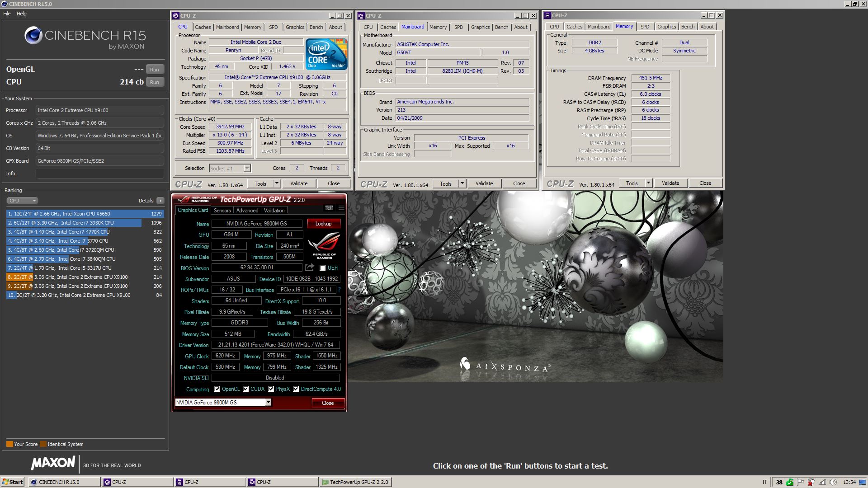Open the Action Center flag tray icon
The height and width of the screenshot is (488, 868).
pos(801,482)
